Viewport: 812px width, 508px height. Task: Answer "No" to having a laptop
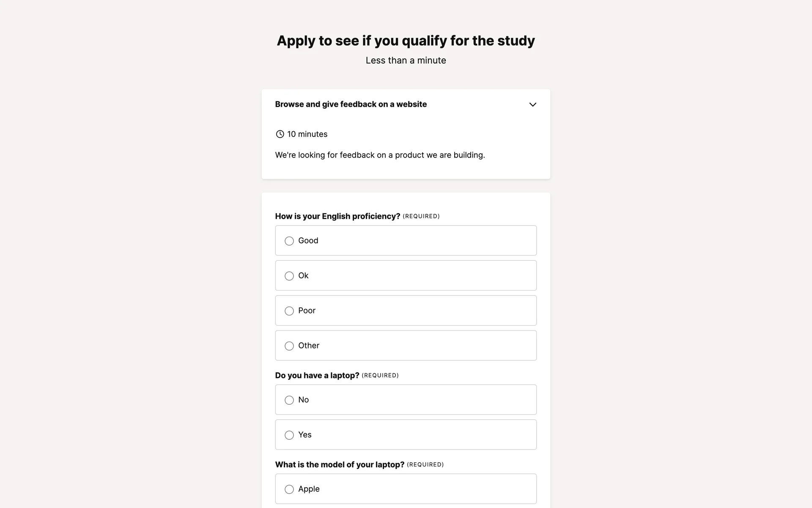tap(289, 400)
